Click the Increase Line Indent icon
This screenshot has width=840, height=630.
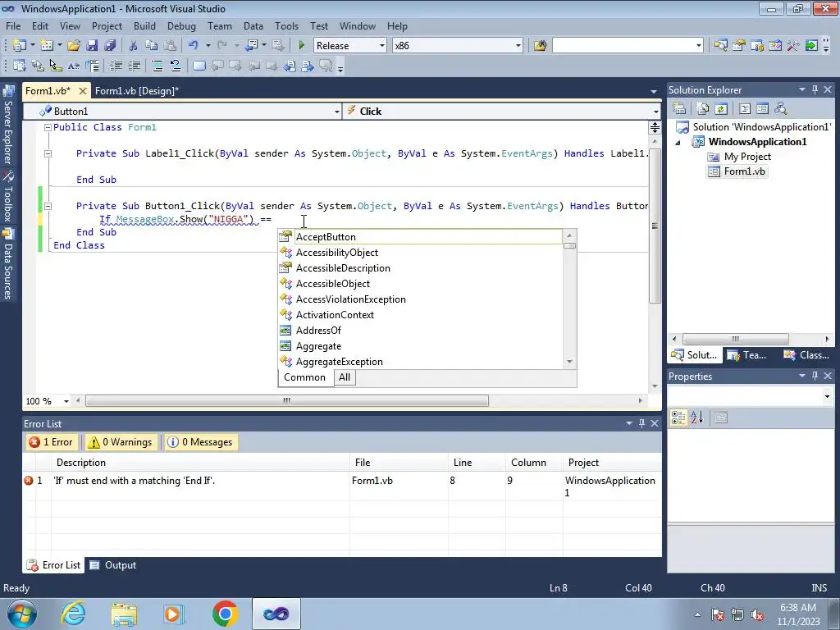134,66
